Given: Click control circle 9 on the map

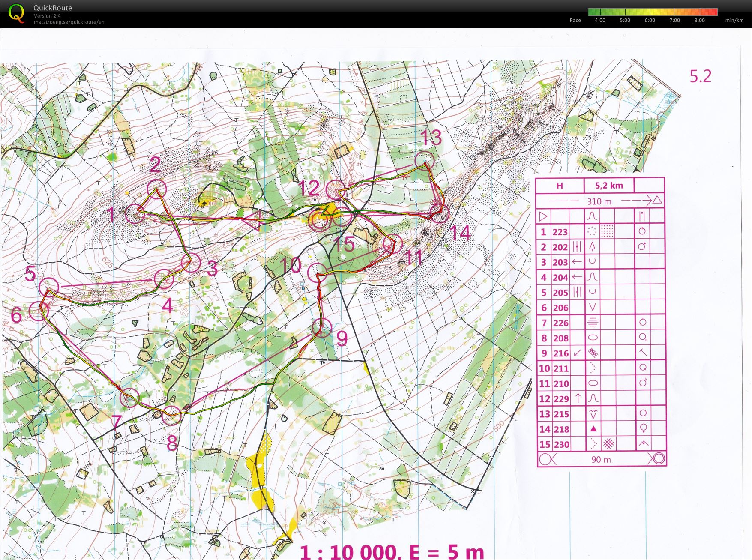Looking at the screenshot, I should pyautogui.click(x=322, y=328).
